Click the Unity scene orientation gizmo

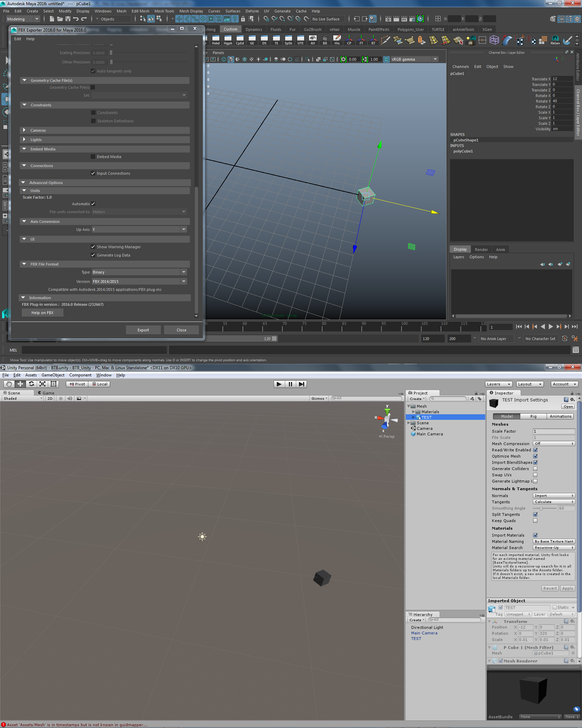[x=387, y=419]
